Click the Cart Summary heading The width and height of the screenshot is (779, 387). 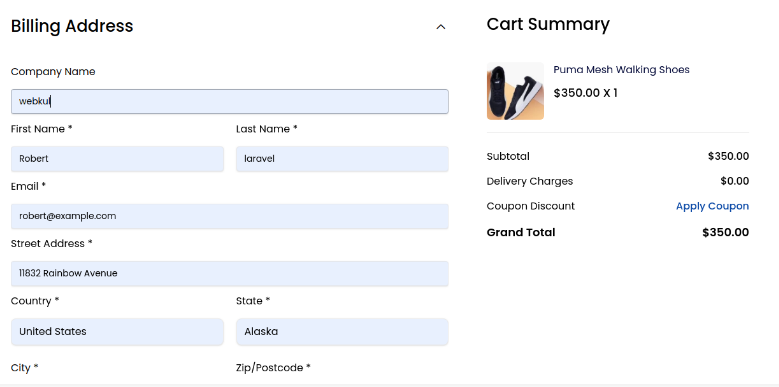click(x=548, y=24)
